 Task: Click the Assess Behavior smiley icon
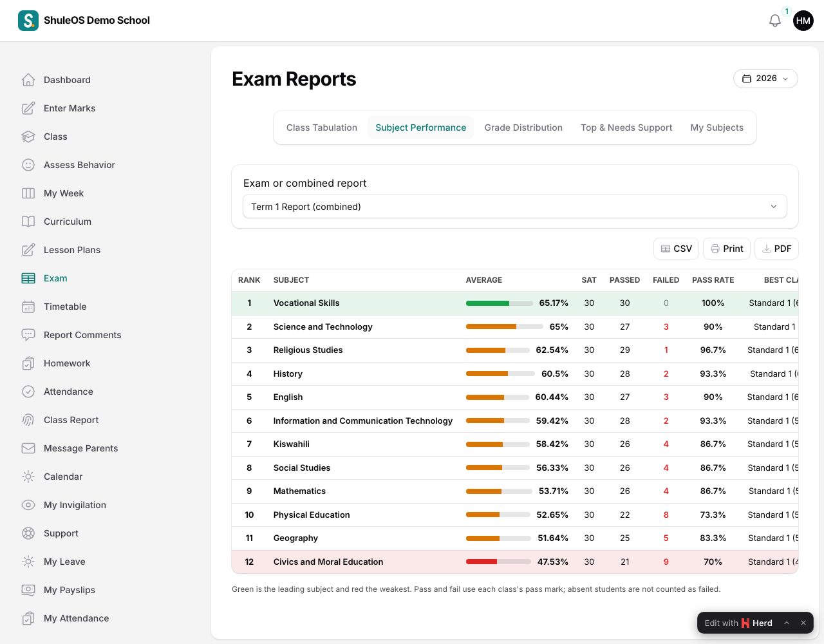click(x=28, y=165)
